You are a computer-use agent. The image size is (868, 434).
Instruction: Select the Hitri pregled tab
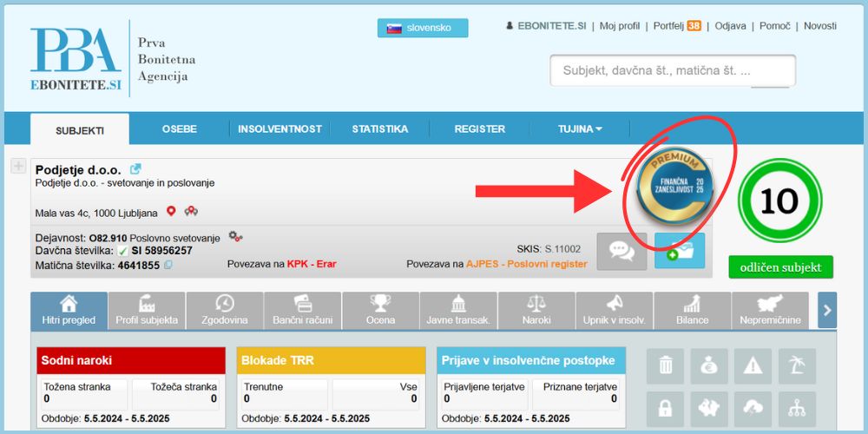(69, 311)
